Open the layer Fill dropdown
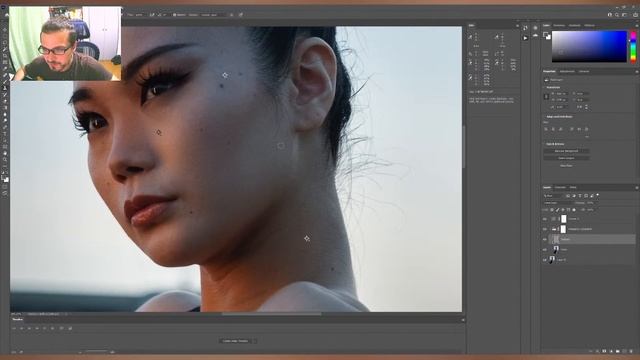The height and width of the screenshot is (360, 640). tap(591, 210)
